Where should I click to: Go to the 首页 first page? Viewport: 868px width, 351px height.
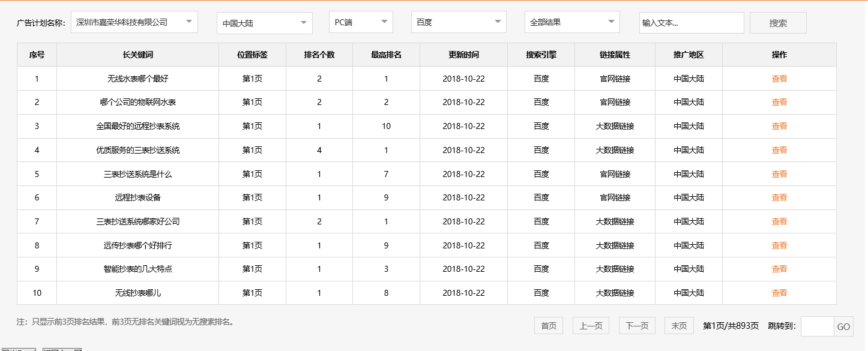[548, 325]
